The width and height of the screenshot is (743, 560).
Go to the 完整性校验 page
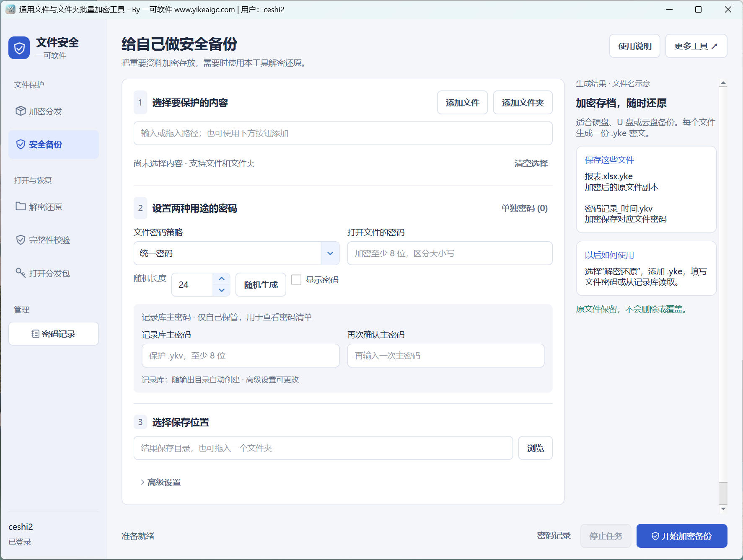point(54,240)
